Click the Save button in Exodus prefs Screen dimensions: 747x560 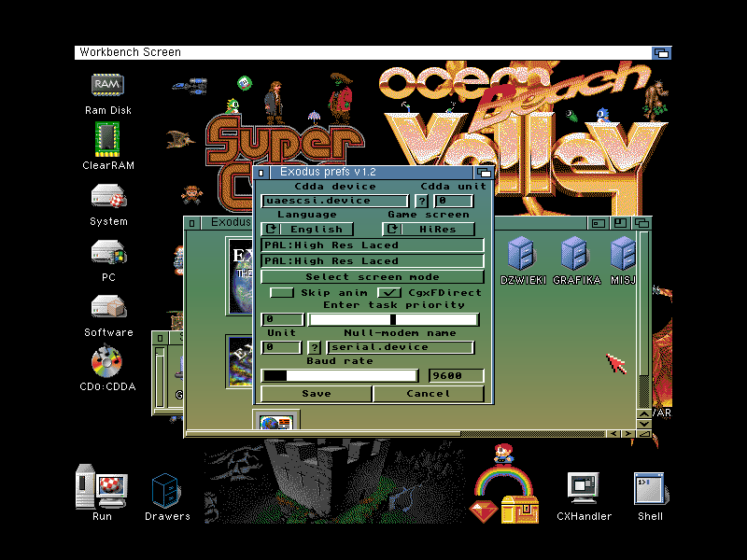317,393
